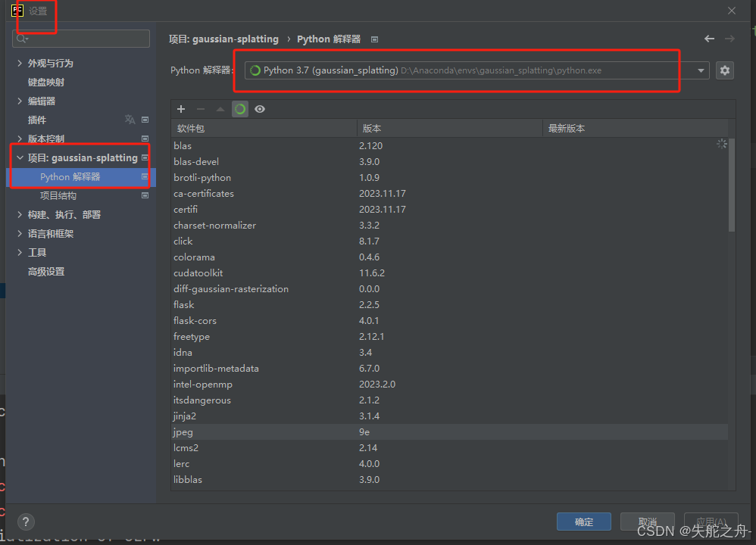This screenshot has width=756, height=545.
Task: Expand the 语言和框架 section
Action: (x=20, y=233)
